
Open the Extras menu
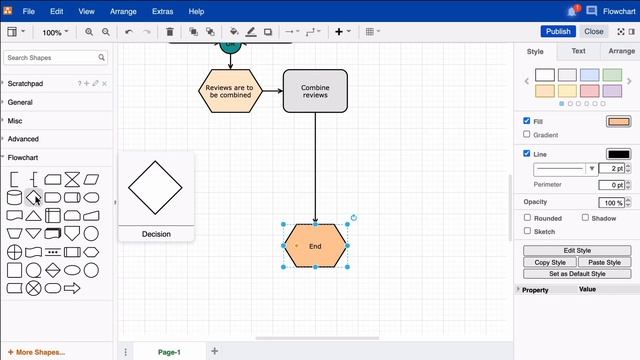162,11
